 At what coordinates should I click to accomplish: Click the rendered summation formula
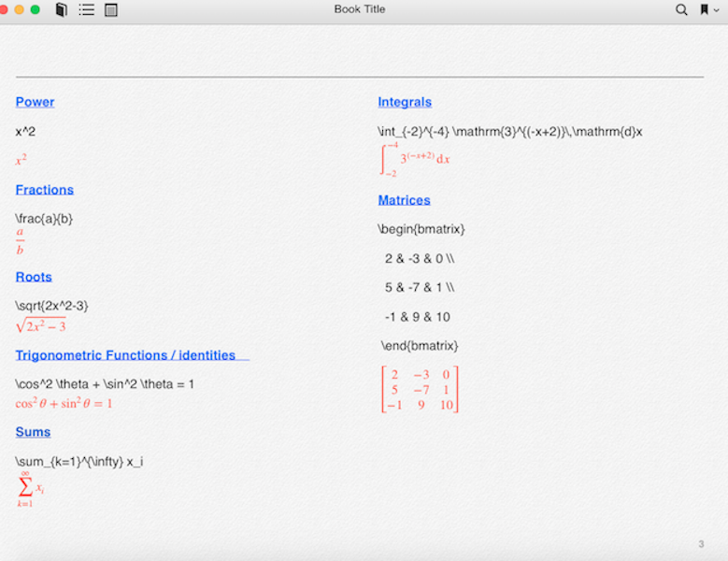point(29,489)
